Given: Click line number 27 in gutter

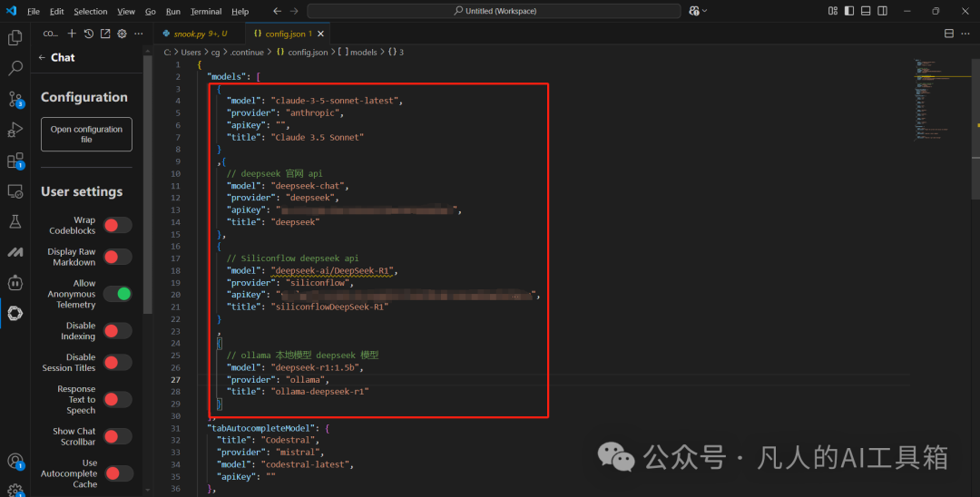Looking at the screenshot, I should 176,380.
